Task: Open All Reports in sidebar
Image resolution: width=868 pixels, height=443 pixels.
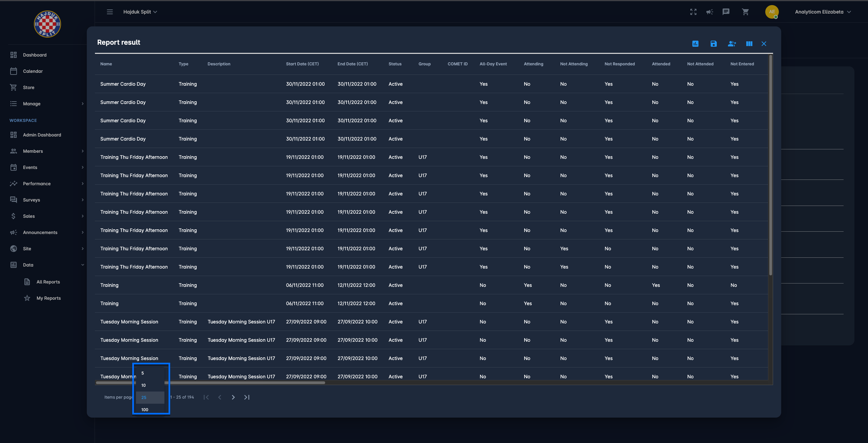Action: [x=48, y=282]
